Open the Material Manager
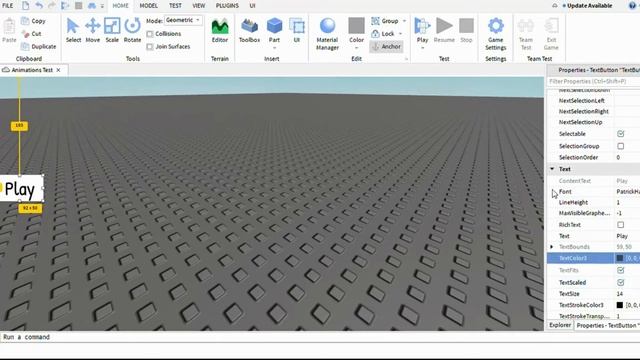640x360 pixels. (x=327, y=34)
